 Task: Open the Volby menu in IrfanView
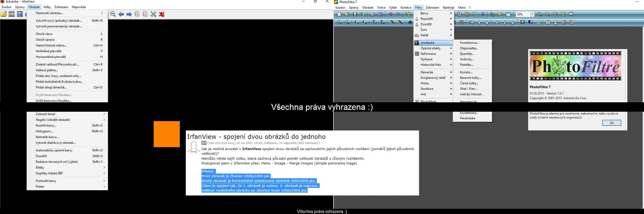pyautogui.click(x=47, y=7)
